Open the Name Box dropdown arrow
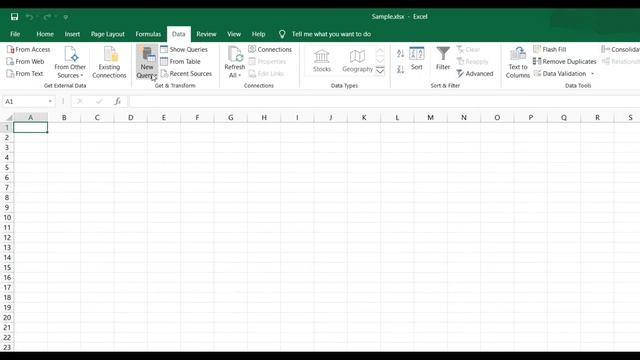 point(50,101)
